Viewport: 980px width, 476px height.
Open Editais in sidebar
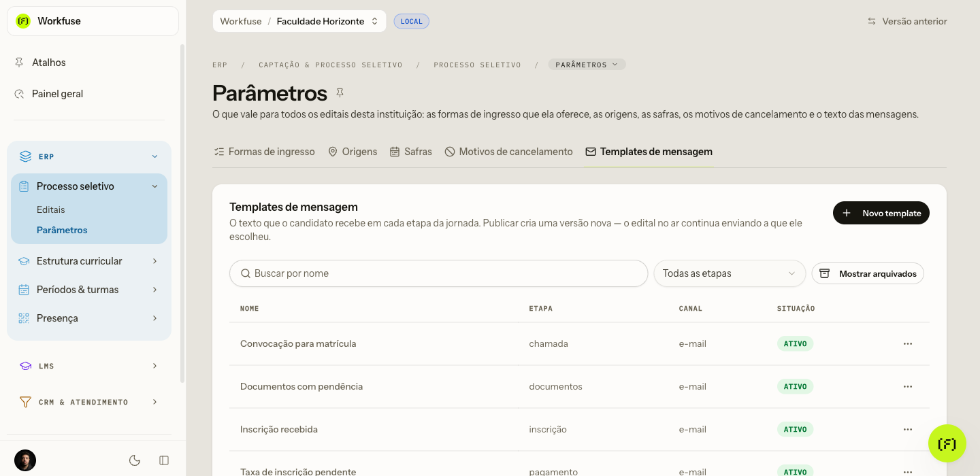click(51, 209)
